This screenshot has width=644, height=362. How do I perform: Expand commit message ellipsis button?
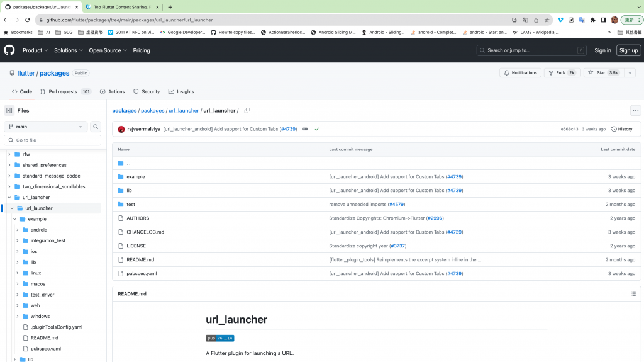(x=305, y=129)
